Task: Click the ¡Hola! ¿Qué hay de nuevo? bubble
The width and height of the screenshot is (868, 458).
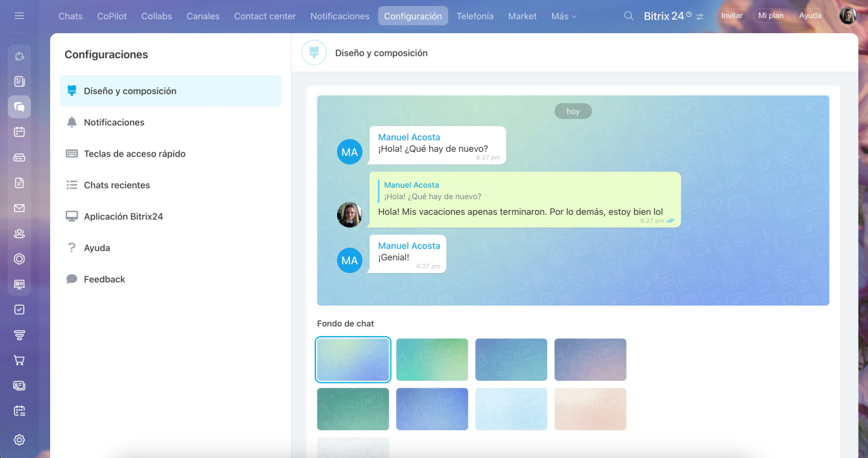Action: (437, 145)
